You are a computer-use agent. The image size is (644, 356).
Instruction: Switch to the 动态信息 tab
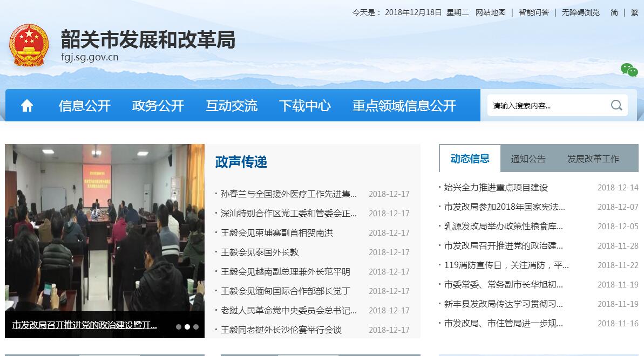tap(470, 159)
